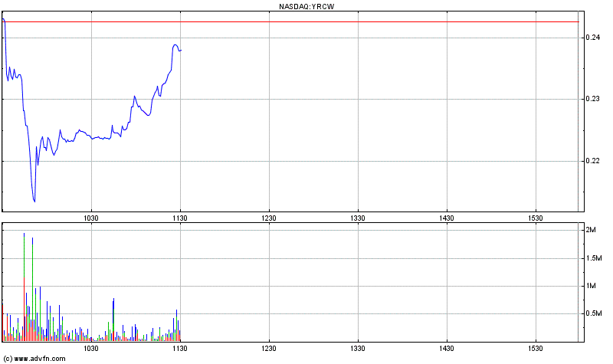
Task: Click the NASDAQ:YRCW chart title
Action: point(306,7)
